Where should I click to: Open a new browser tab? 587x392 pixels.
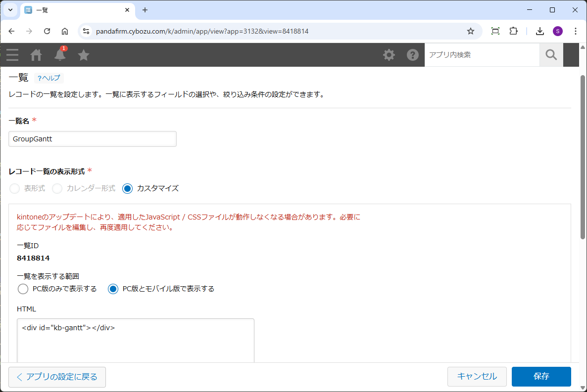pos(145,10)
